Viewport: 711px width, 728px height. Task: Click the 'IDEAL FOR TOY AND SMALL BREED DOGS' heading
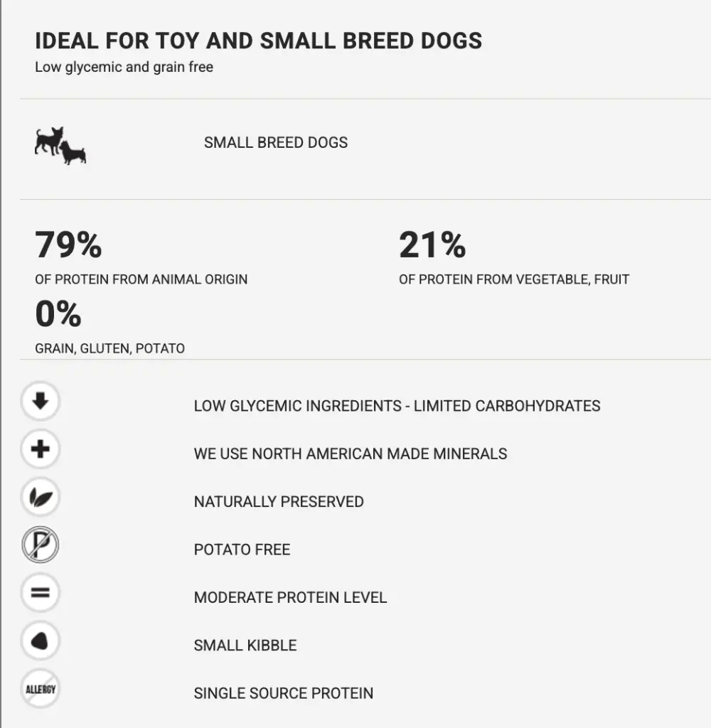point(259,41)
